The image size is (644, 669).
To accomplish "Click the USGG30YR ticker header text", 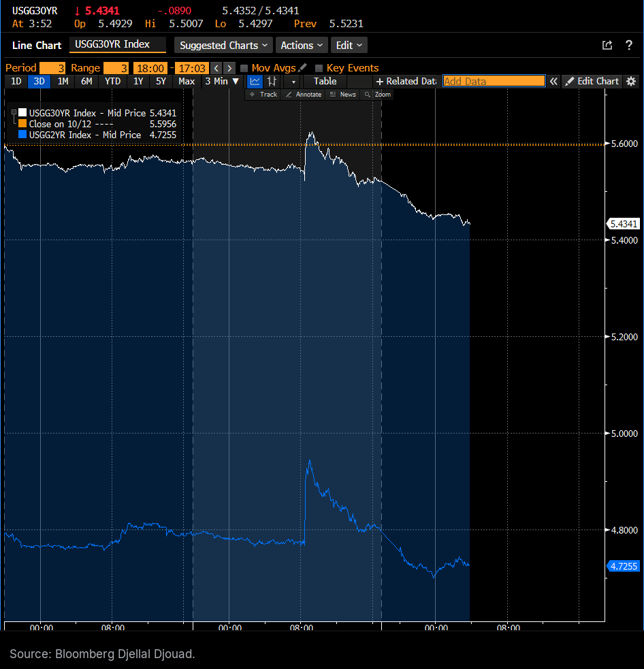I will click(35, 11).
